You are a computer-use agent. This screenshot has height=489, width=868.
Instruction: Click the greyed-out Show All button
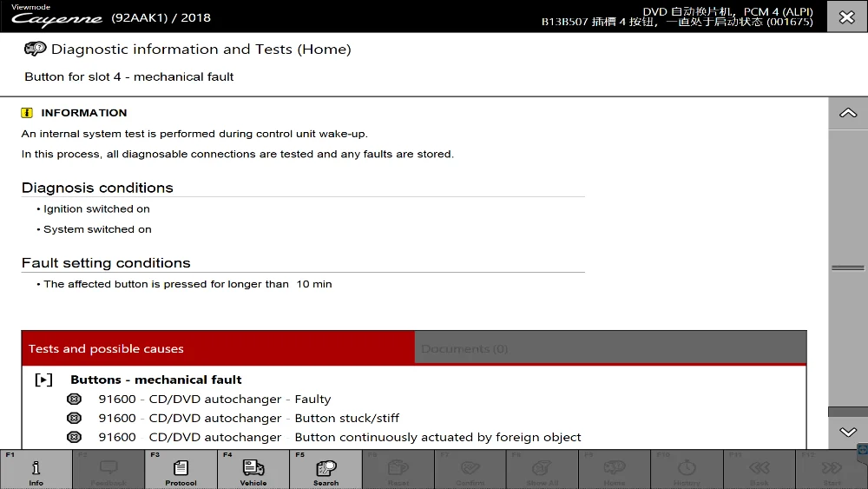pyautogui.click(x=542, y=469)
